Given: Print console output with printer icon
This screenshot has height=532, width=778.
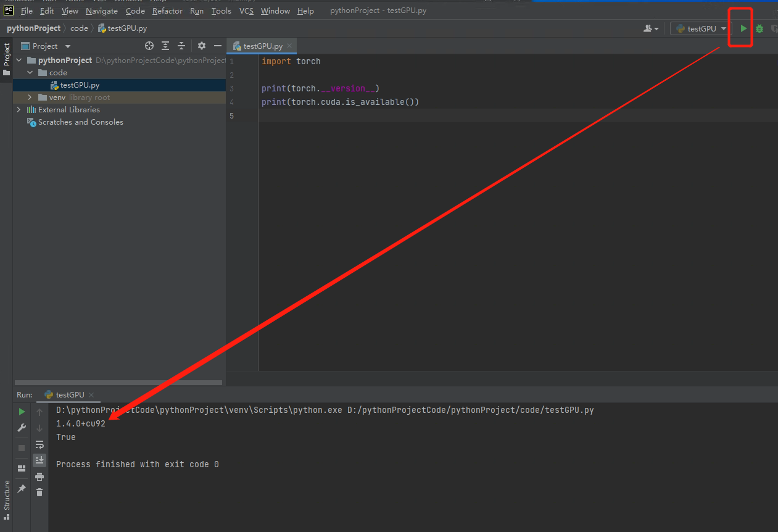Looking at the screenshot, I should (39, 476).
